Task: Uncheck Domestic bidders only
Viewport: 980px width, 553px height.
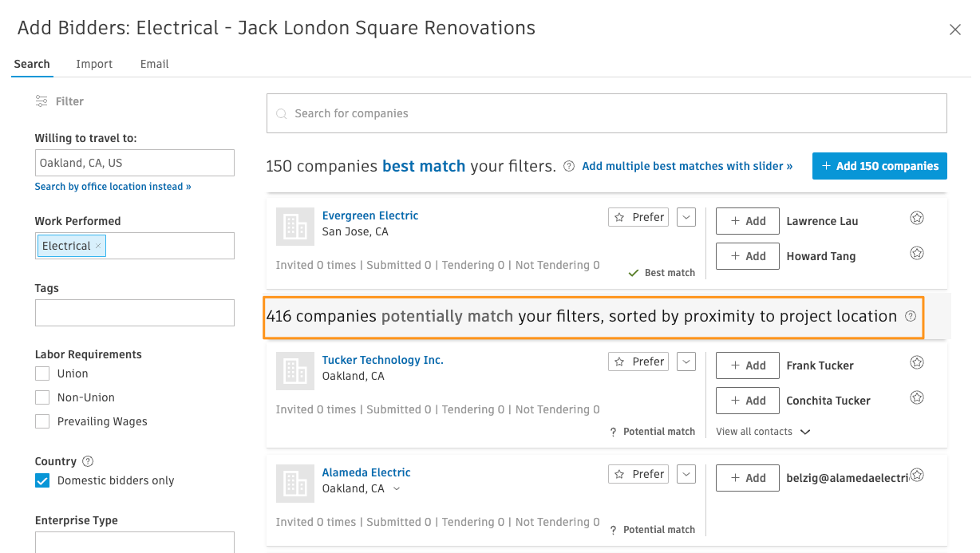Action: (x=41, y=480)
